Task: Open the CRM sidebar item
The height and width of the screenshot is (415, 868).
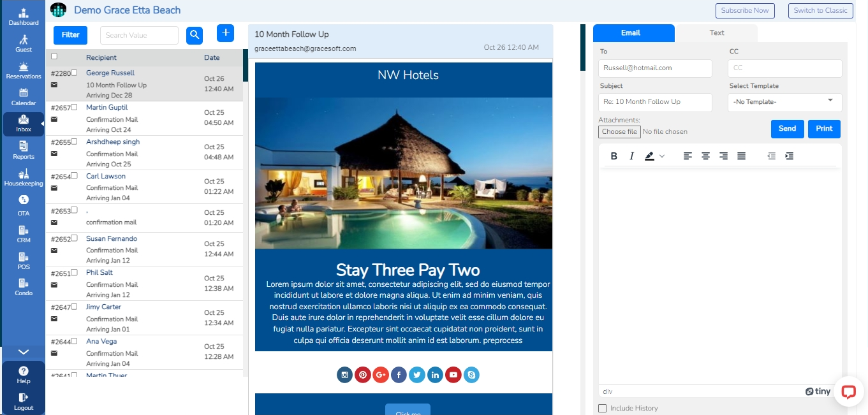Action: (x=24, y=234)
